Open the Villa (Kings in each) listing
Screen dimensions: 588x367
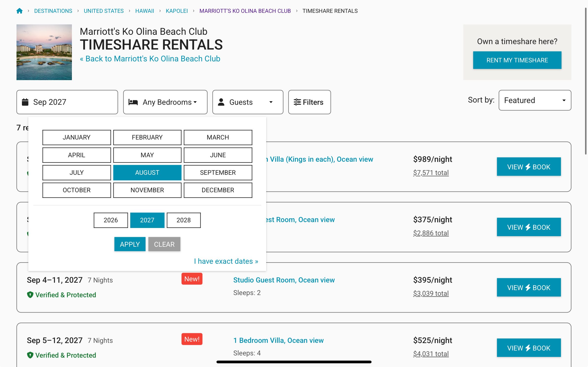(x=320, y=159)
